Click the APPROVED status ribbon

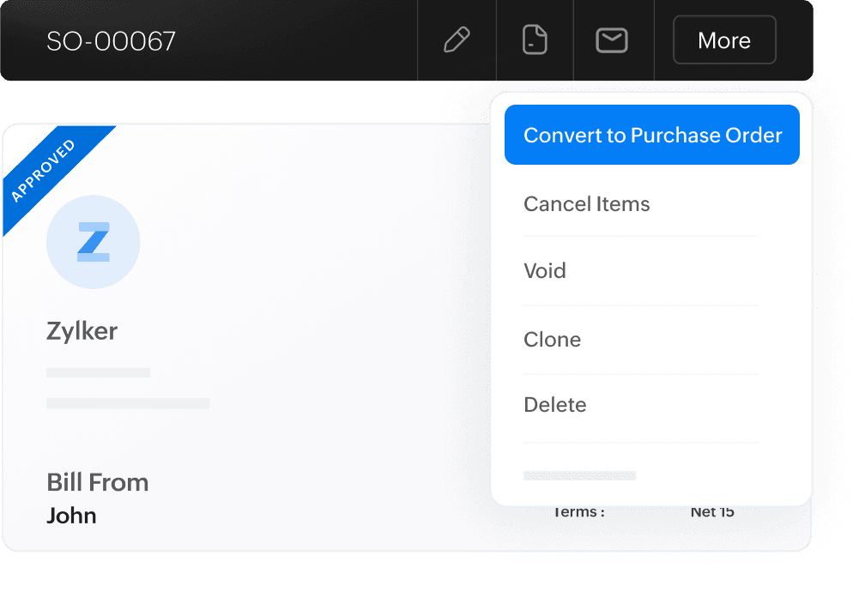coord(45,169)
